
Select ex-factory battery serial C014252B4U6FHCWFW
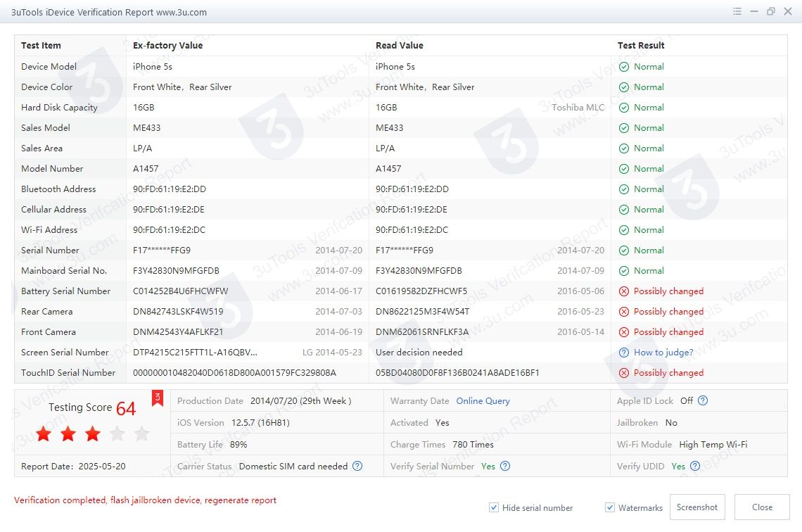(181, 291)
